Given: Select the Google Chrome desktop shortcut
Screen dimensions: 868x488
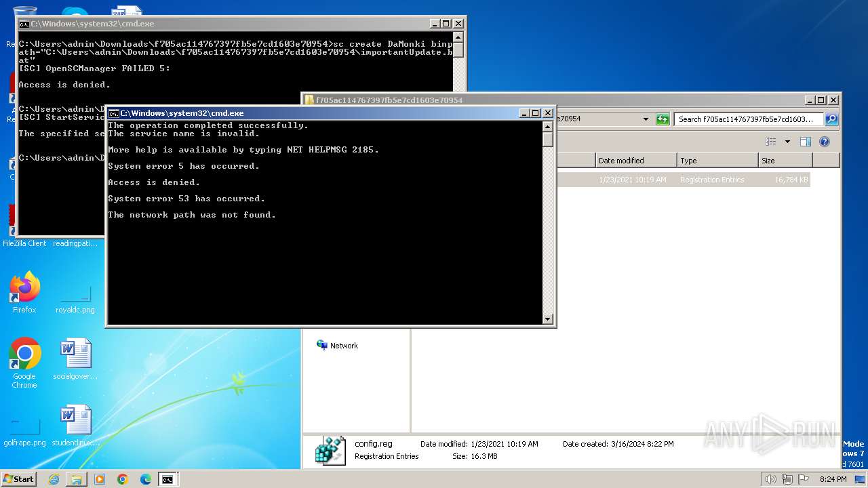Looking at the screenshot, I should pos(24,363).
